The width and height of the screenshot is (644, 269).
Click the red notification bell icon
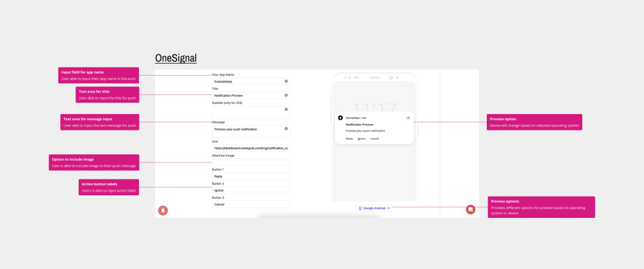point(164,210)
